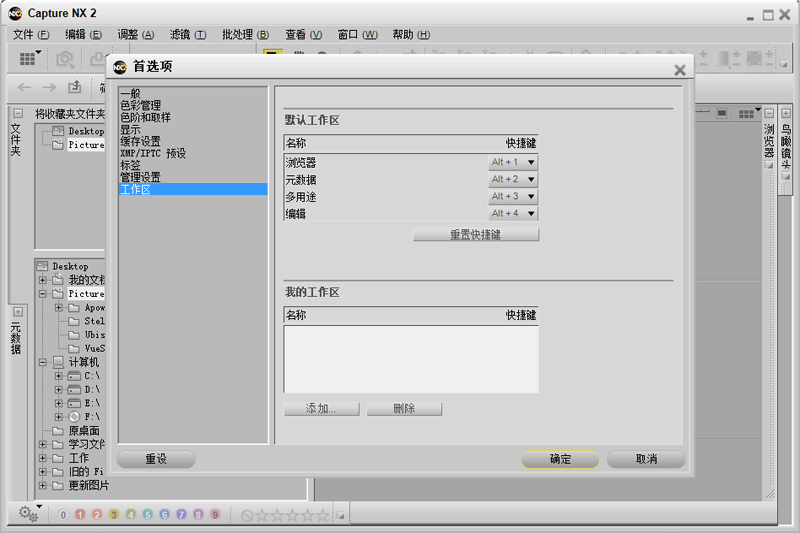Click the 删除 button
Viewport: 800px width, 533px height.
click(404, 409)
